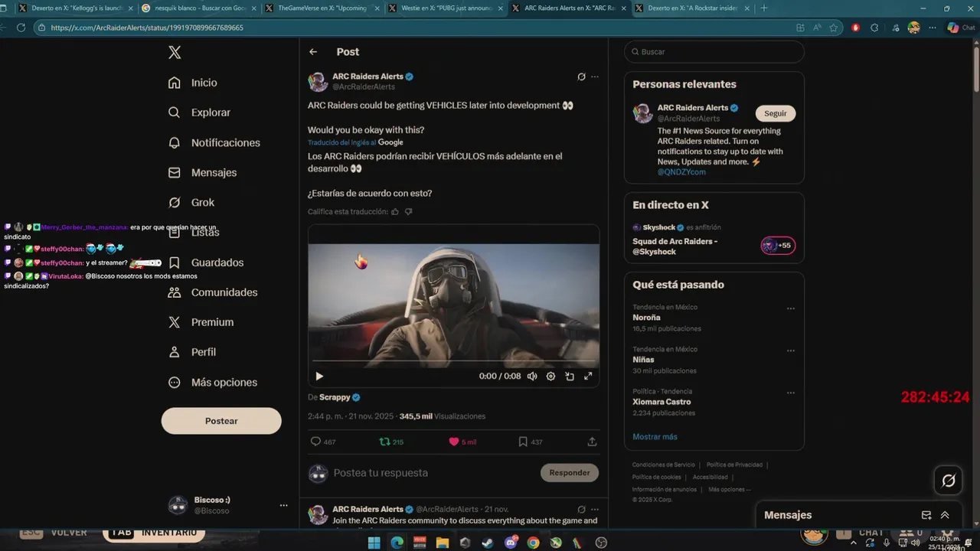980x551 pixels.
Task: Open Perfil page
Action: pos(192,352)
